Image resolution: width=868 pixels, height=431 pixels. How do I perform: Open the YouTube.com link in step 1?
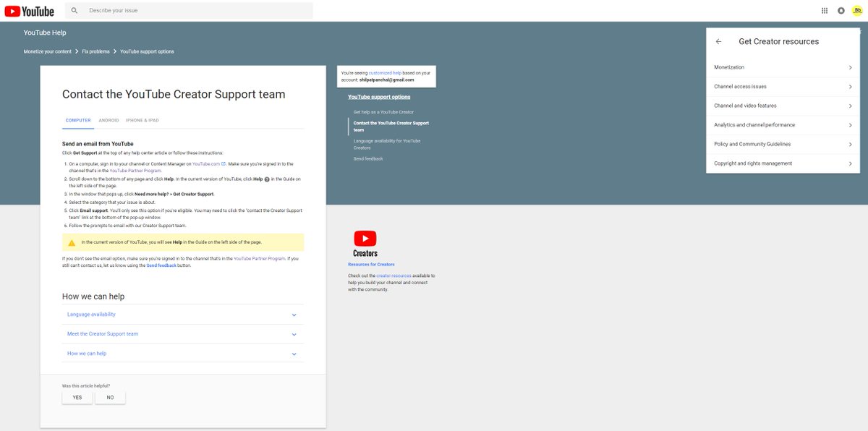tap(208, 164)
